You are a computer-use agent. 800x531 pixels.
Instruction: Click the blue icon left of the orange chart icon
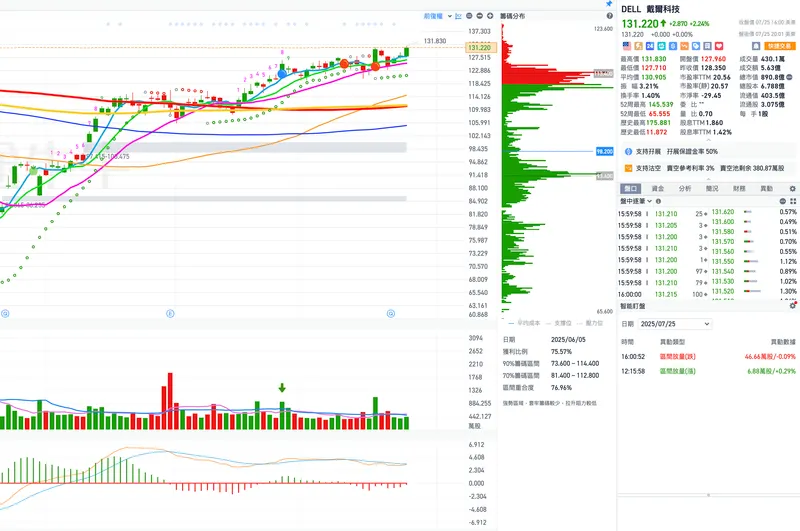click(x=673, y=46)
